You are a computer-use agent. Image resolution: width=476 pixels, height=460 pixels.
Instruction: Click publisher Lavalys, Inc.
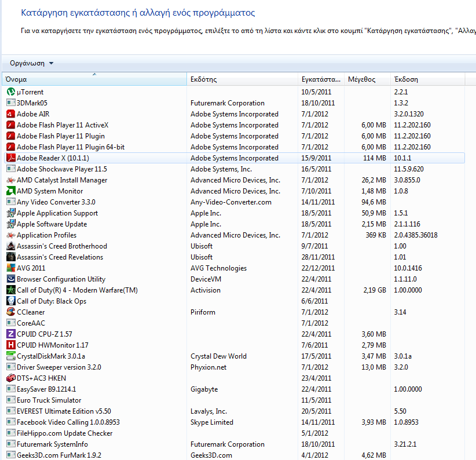pos(209,411)
